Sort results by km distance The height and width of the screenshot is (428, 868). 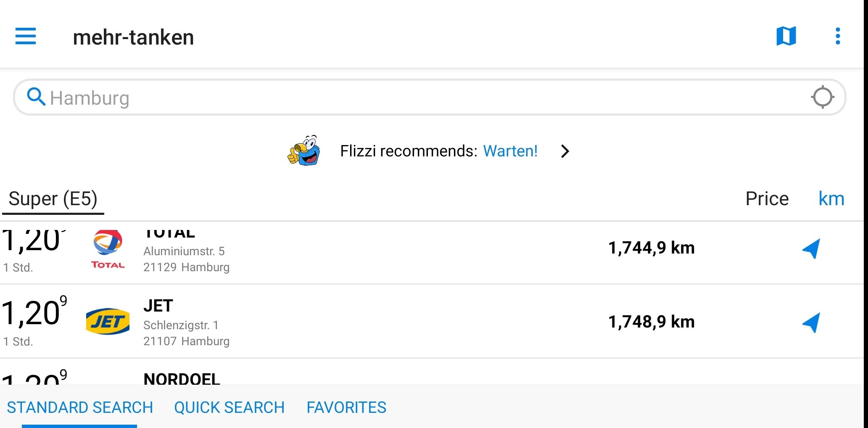pyautogui.click(x=831, y=198)
